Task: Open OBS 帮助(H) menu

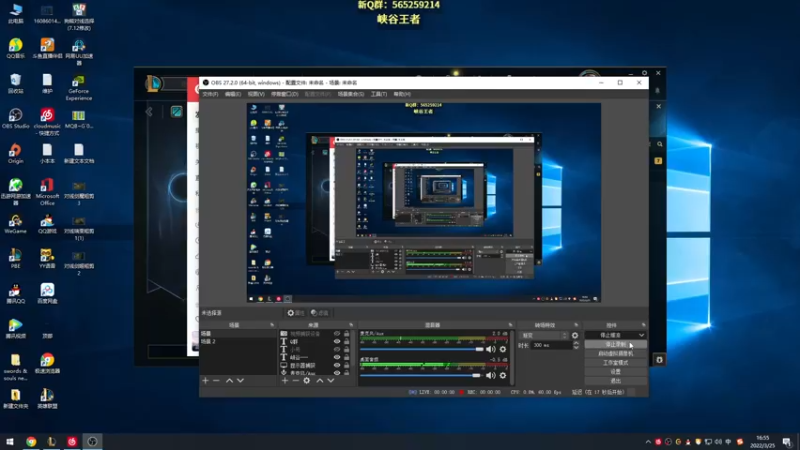Action: 402,94
